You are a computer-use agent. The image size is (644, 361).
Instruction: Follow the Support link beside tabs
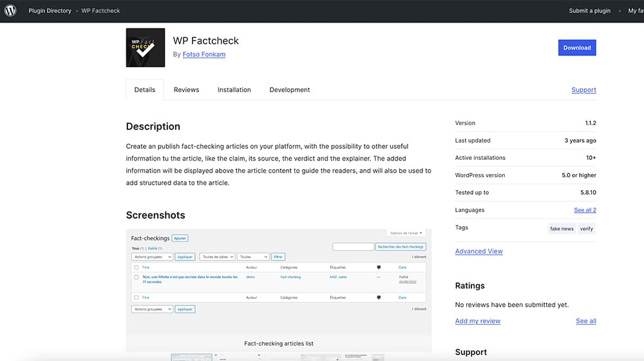coord(583,90)
